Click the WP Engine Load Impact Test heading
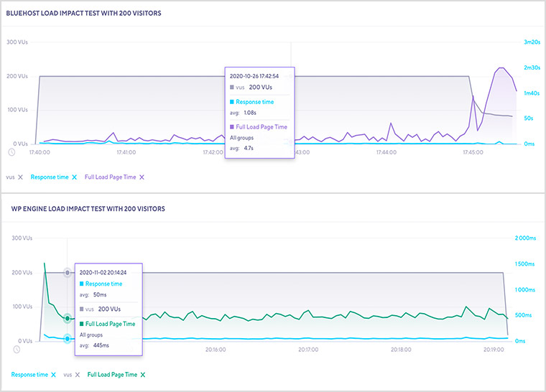Viewport: 546px width, 392px height. pos(88,209)
